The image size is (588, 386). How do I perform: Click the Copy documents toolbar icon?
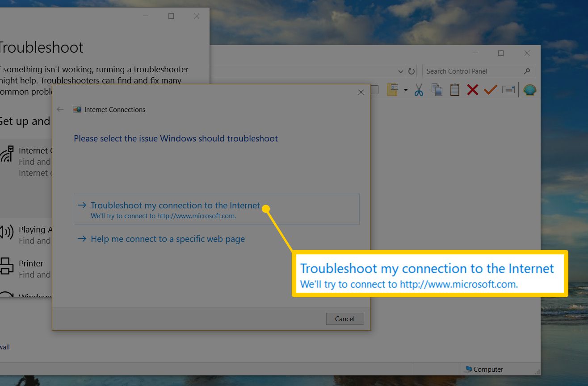pos(437,90)
